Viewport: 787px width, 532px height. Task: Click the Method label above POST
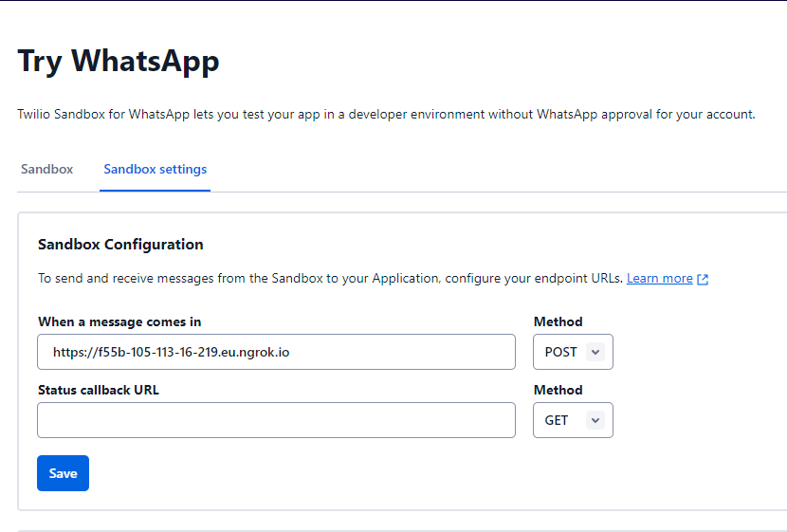pyautogui.click(x=558, y=321)
